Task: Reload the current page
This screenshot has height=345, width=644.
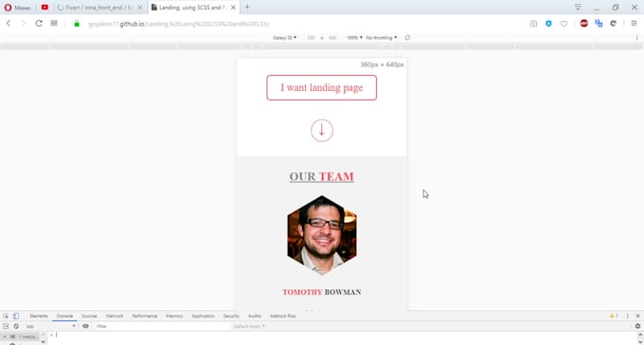Action: point(39,24)
